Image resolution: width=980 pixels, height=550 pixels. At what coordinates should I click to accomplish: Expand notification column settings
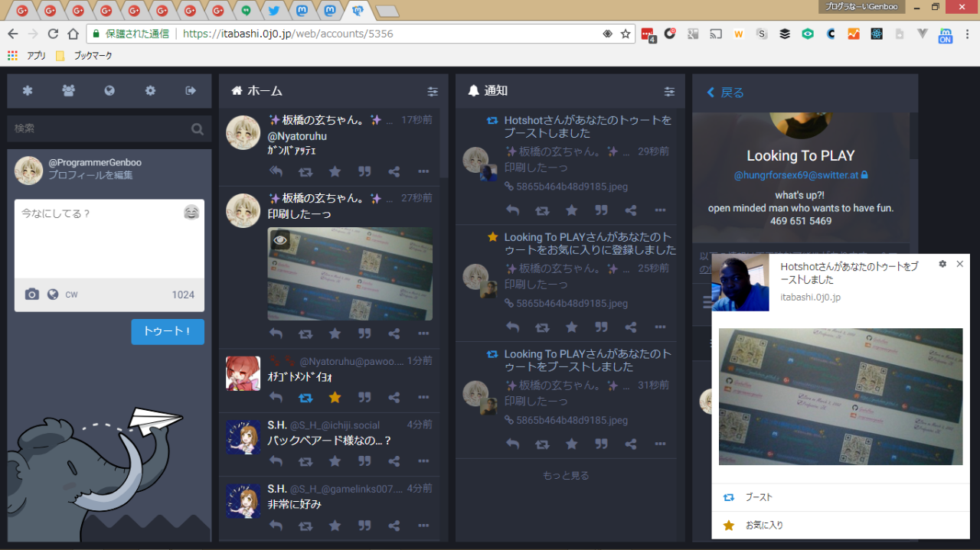tap(669, 91)
